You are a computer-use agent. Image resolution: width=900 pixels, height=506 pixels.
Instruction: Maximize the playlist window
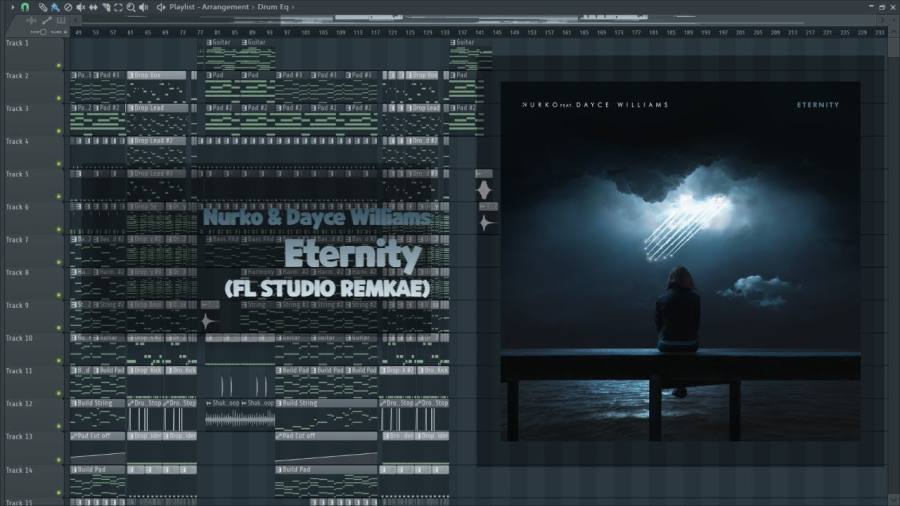pyautogui.click(x=882, y=7)
